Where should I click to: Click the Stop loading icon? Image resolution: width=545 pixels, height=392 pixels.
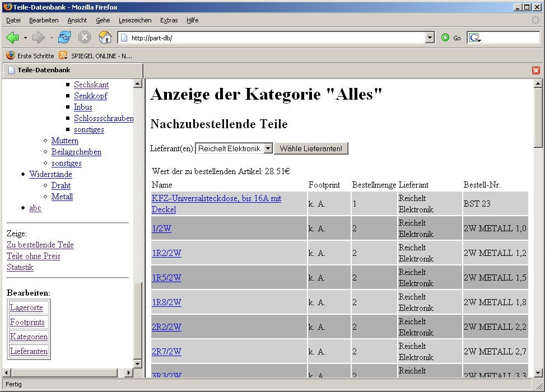click(x=85, y=37)
